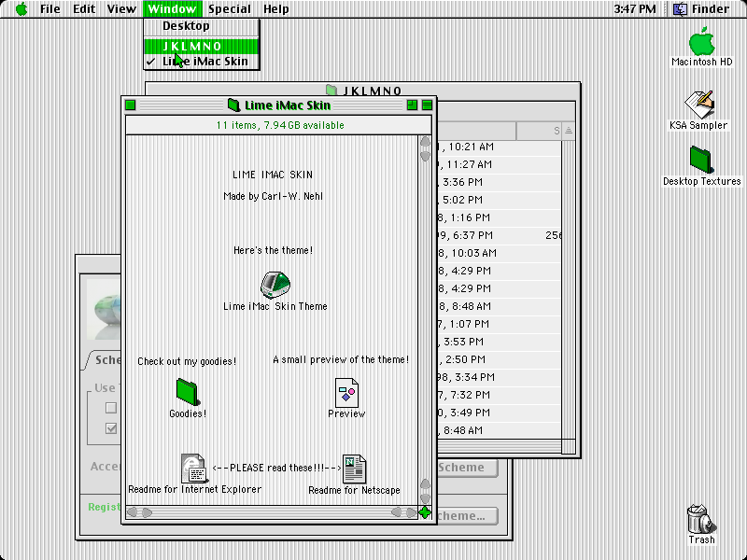This screenshot has height=560, width=747.
Task: Open the Finder application menu
Action: pos(701,9)
